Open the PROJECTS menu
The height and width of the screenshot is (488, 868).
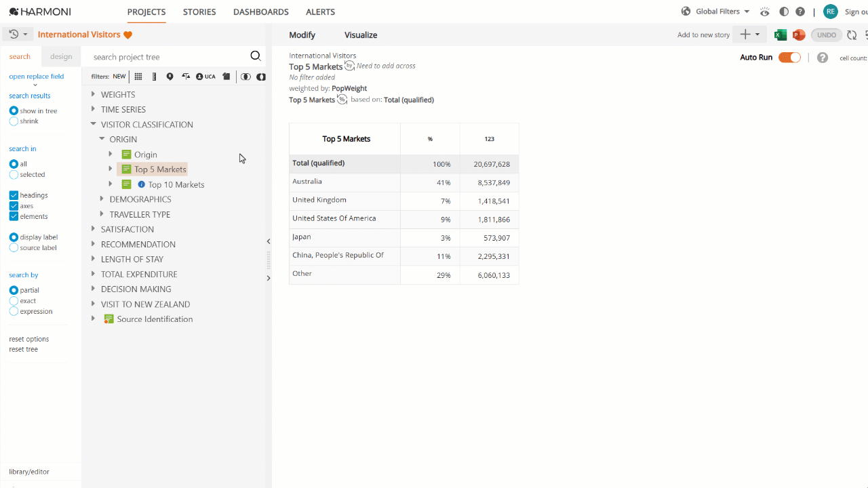(146, 12)
